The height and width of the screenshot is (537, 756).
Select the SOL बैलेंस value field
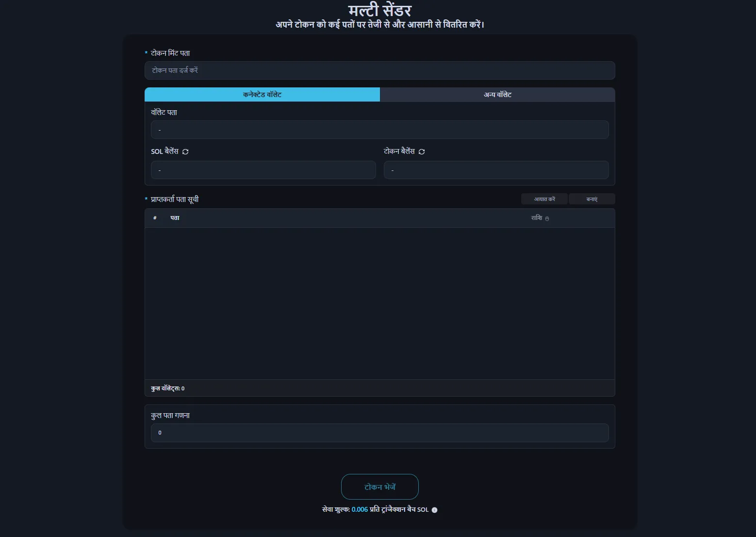point(263,170)
